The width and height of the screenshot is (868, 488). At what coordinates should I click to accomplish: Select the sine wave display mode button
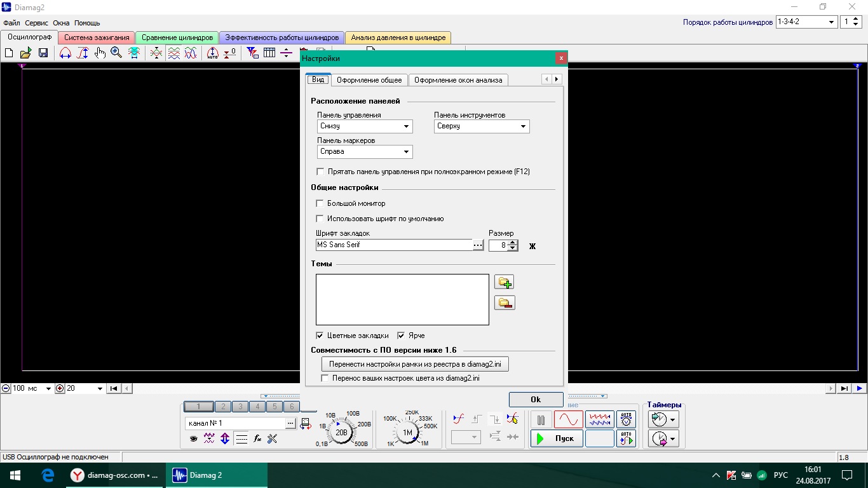pos(568,420)
